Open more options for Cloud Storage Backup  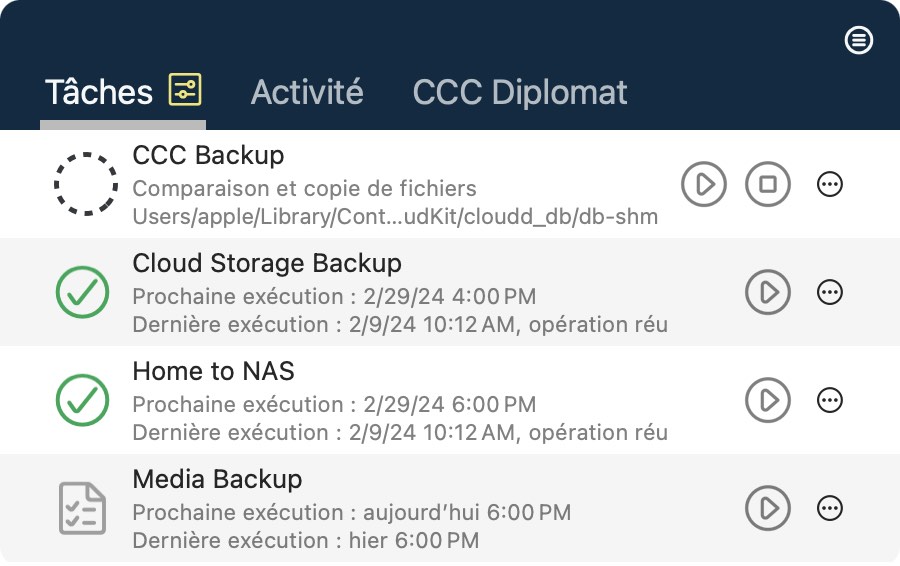coord(829,292)
